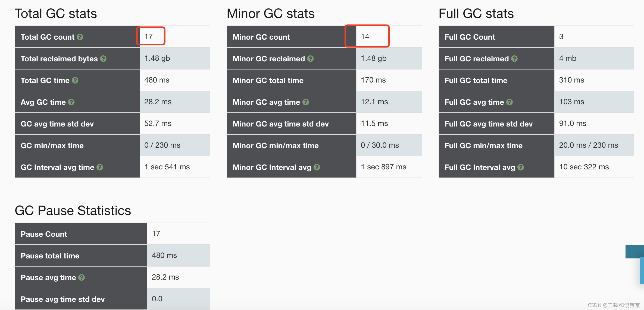
Task: Select the Full GC Count value 3
Action: [x=561, y=37]
